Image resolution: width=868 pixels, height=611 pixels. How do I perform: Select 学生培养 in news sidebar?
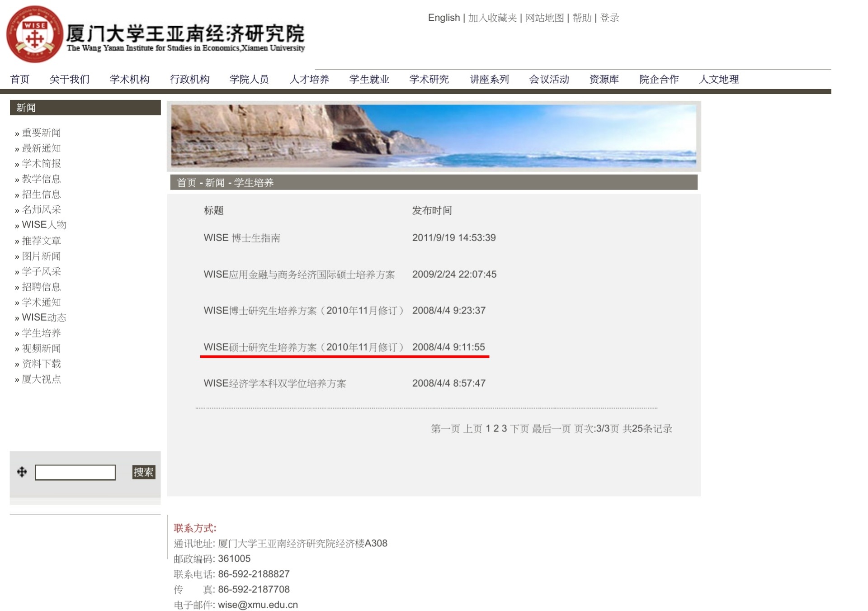(x=41, y=333)
